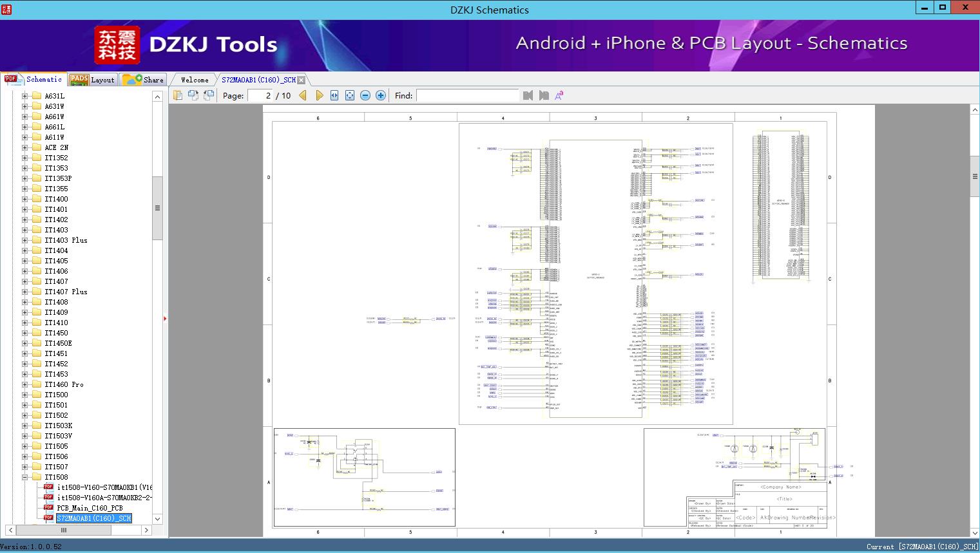This screenshot has height=553, width=980.
Task: Select S72MA0AB1(C160)_SCH in the tree
Action: tap(94, 518)
